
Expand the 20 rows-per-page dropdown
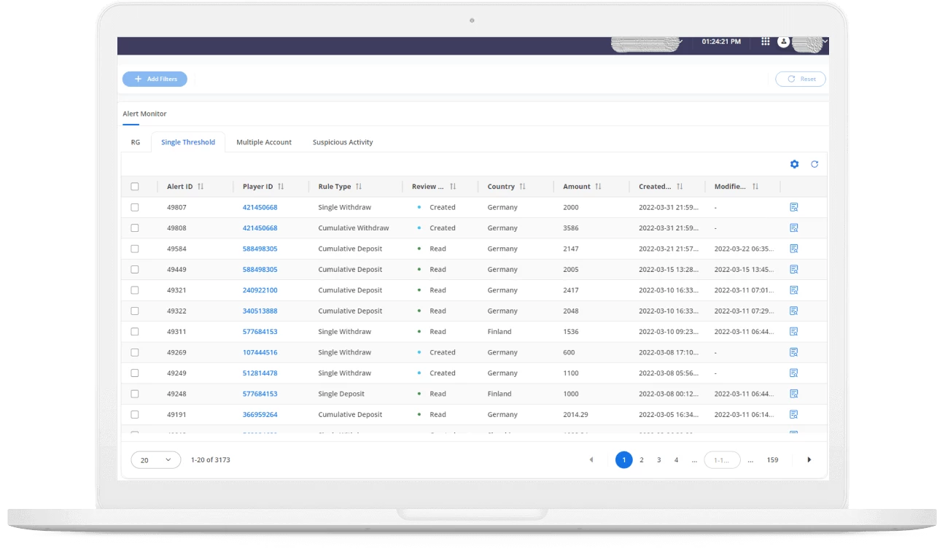pos(155,460)
